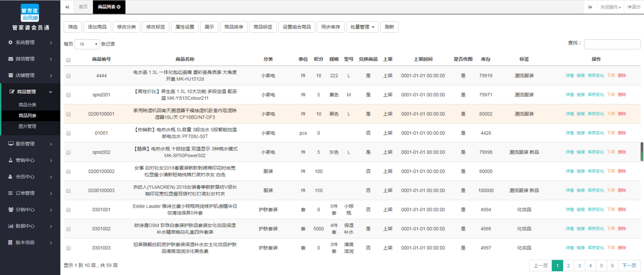
Task: Check the box for product 0200100001
Action: 68,114
